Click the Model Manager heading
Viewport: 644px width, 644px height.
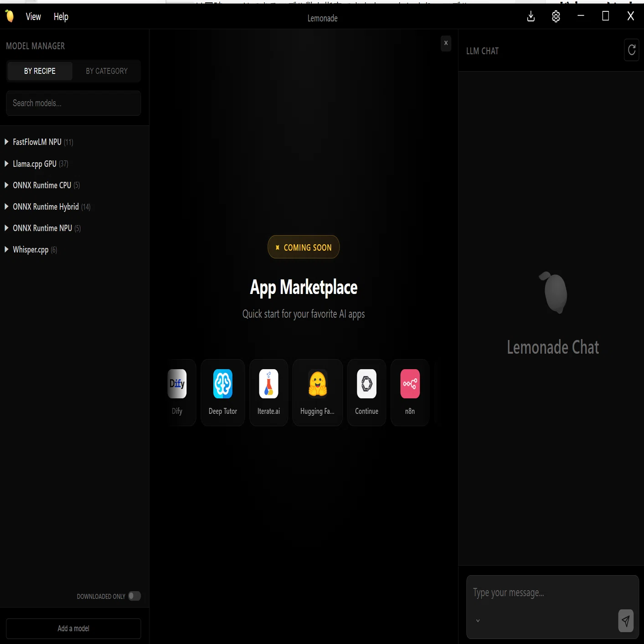coord(36,46)
